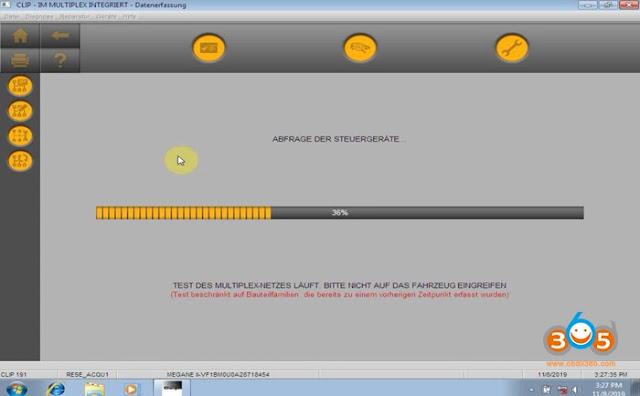Click the network tray icon with red X
This screenshot has width=640, height=396.
point(562,390)
